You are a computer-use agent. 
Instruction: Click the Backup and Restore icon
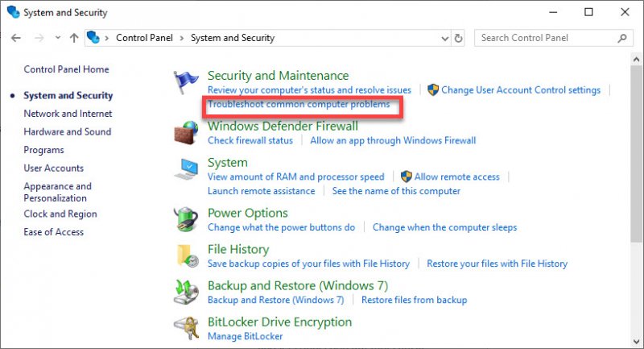[x=187, y=292]
